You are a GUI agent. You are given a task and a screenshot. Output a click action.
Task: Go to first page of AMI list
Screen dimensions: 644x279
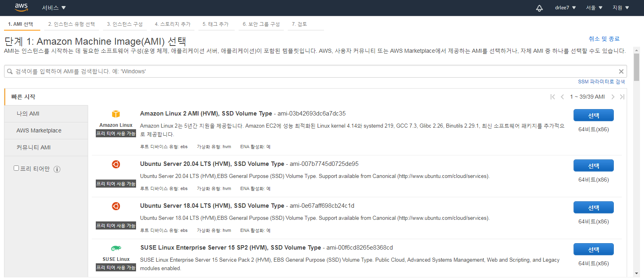coord(553,97)
